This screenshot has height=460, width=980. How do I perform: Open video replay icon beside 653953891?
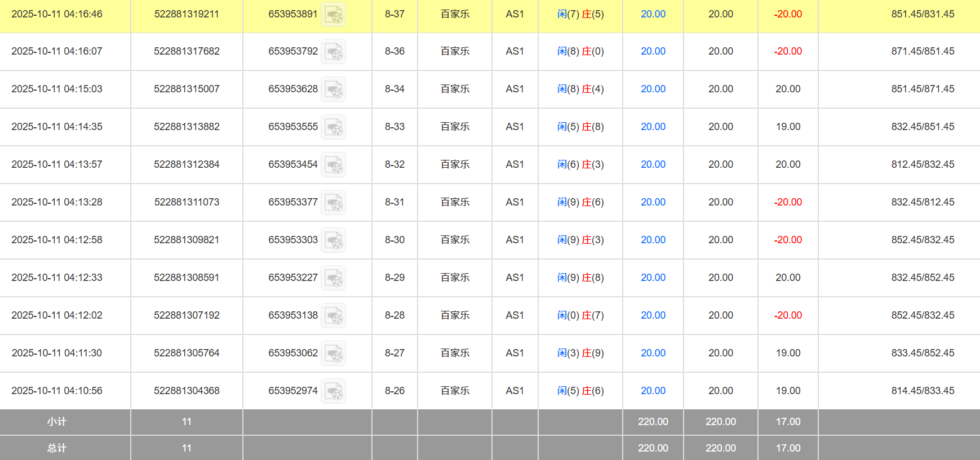333,15
